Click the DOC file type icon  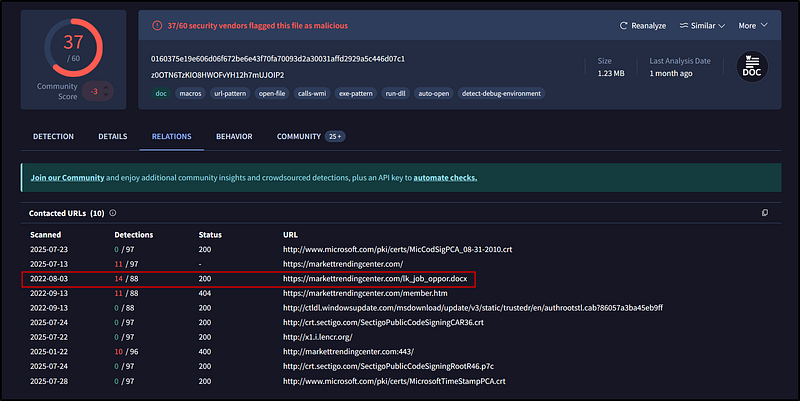pos(751,66)
